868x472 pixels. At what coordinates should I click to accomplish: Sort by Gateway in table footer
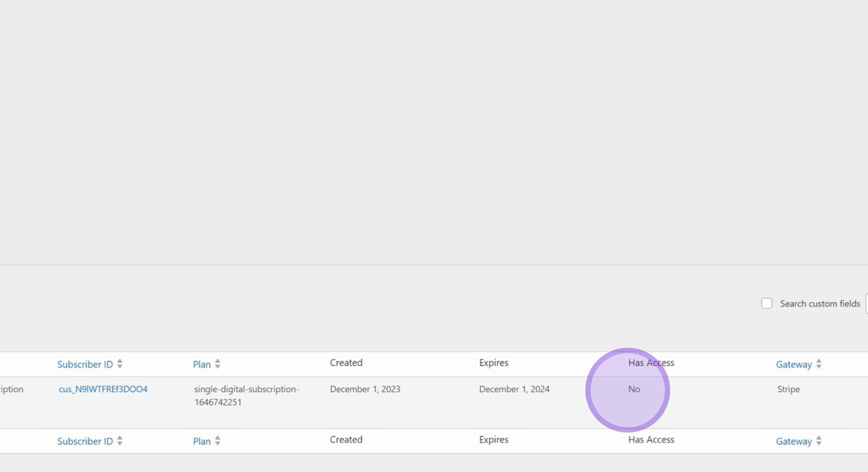(794, 441)
